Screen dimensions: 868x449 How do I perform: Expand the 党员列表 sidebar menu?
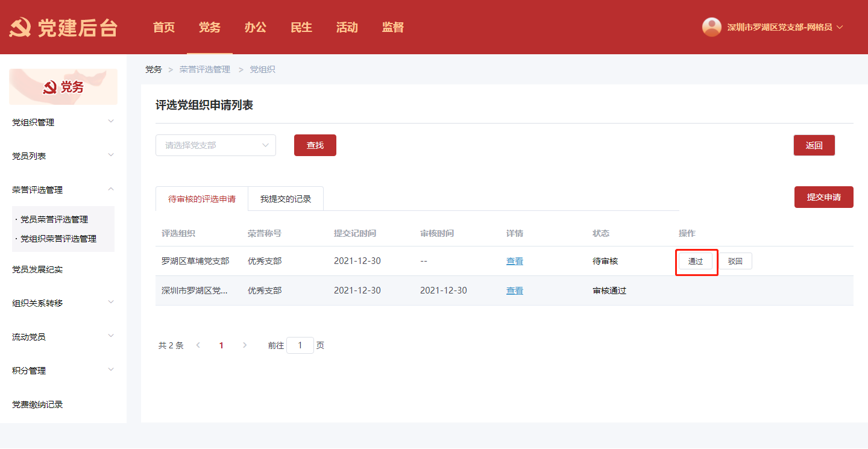coord(111,155)
